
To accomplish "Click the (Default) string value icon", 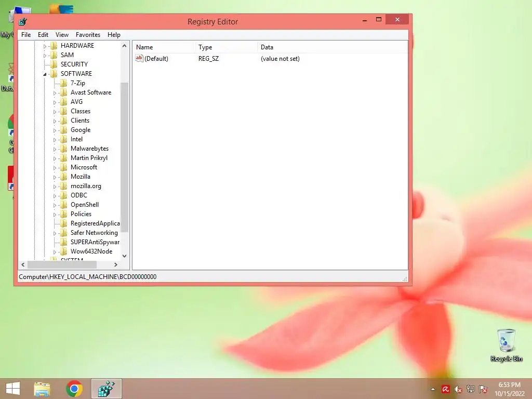I will (x=139, y=58).
